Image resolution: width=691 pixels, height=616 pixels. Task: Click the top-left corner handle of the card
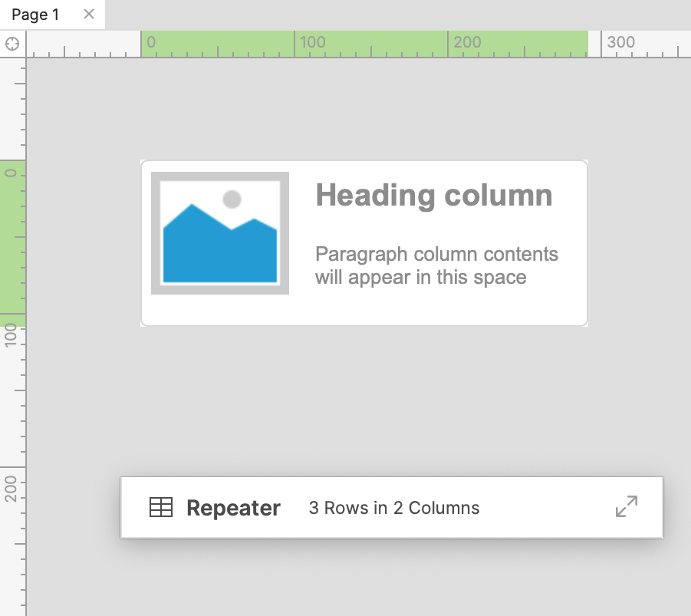point(142,161)
